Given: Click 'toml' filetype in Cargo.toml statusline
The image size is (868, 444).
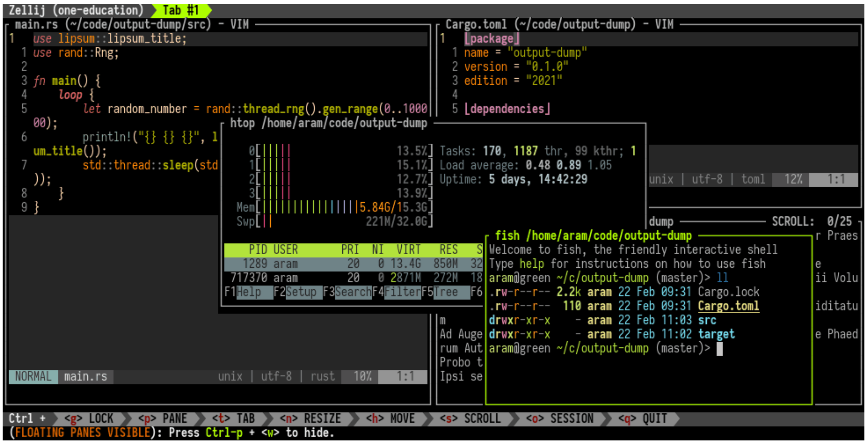Looking at the screenshot, I should (753, 180).
